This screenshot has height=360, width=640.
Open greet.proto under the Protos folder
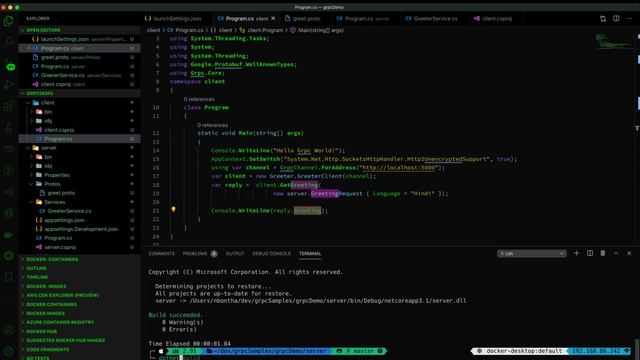(80, 193)
